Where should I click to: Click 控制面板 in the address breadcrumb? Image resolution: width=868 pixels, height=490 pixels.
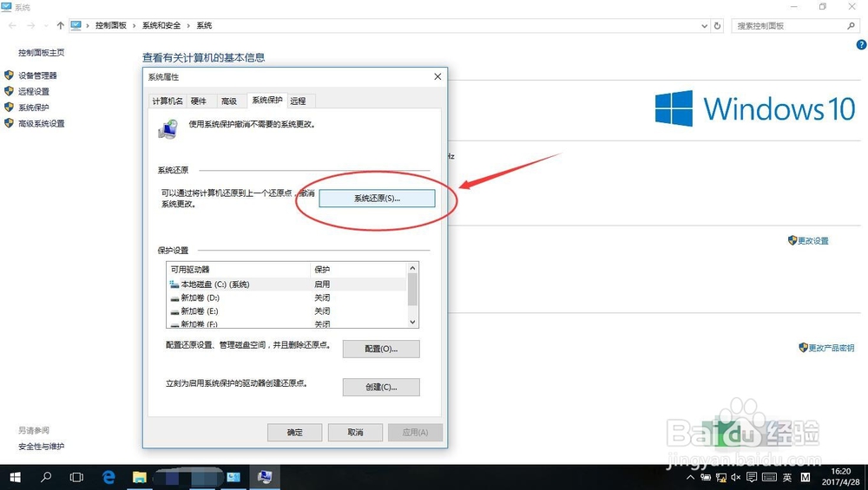[x=111, y=25]
